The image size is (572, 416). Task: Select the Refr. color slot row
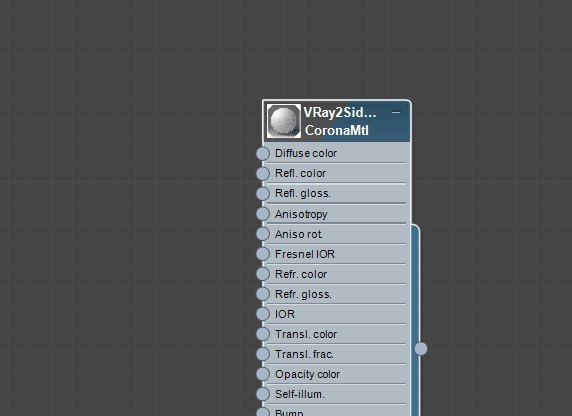coord(337,274)
